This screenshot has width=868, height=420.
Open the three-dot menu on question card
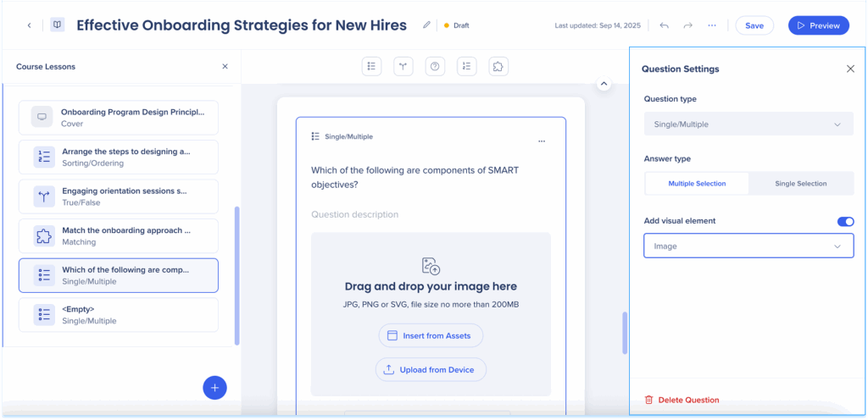click(x=542, y=141)
